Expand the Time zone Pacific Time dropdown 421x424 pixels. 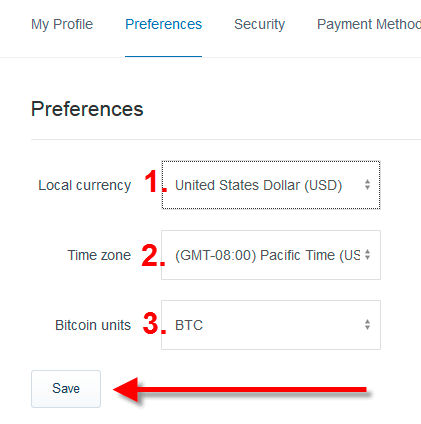pyautogui.click(x=271, y=255)
